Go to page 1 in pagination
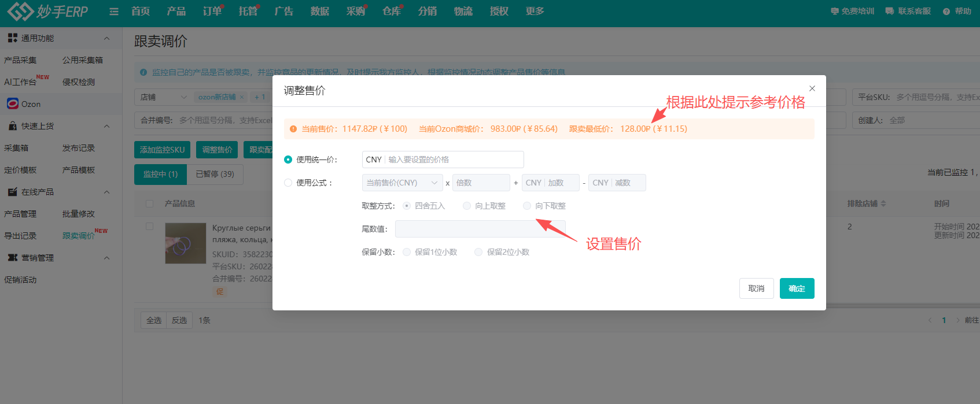The image size is (980, 404). click(944, 320)
